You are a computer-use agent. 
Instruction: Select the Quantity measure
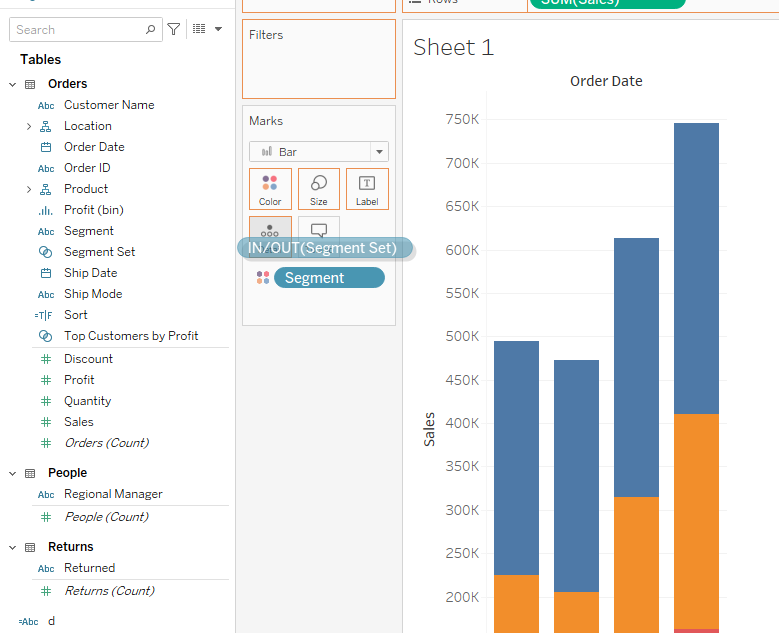click(x=87, y=401)
